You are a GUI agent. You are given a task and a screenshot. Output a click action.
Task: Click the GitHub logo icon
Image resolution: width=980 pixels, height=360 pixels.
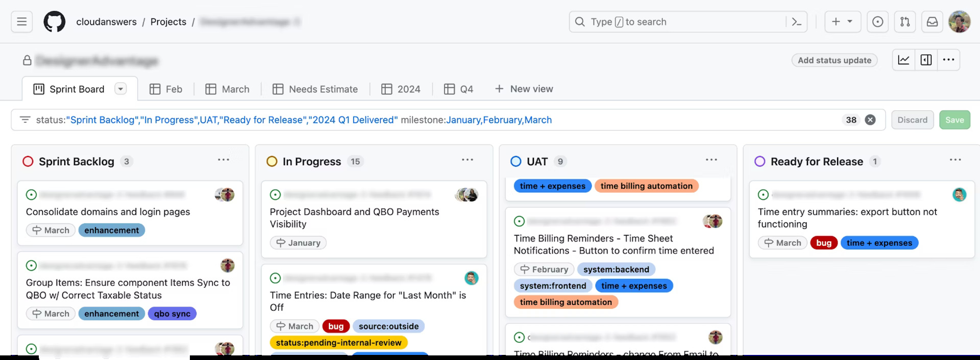[x=54, y=22]
